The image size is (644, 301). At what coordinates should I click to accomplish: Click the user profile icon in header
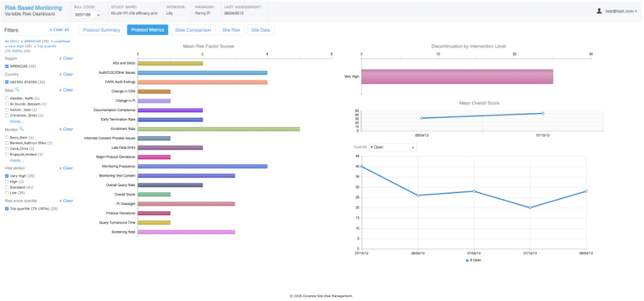pyautogui.click(x=599, y=11)
